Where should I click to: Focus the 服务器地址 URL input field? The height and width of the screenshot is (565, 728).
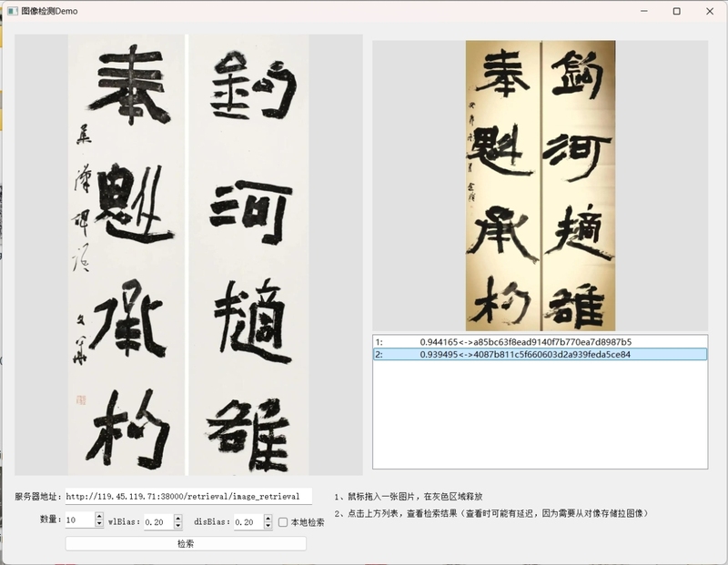[188, 496]
